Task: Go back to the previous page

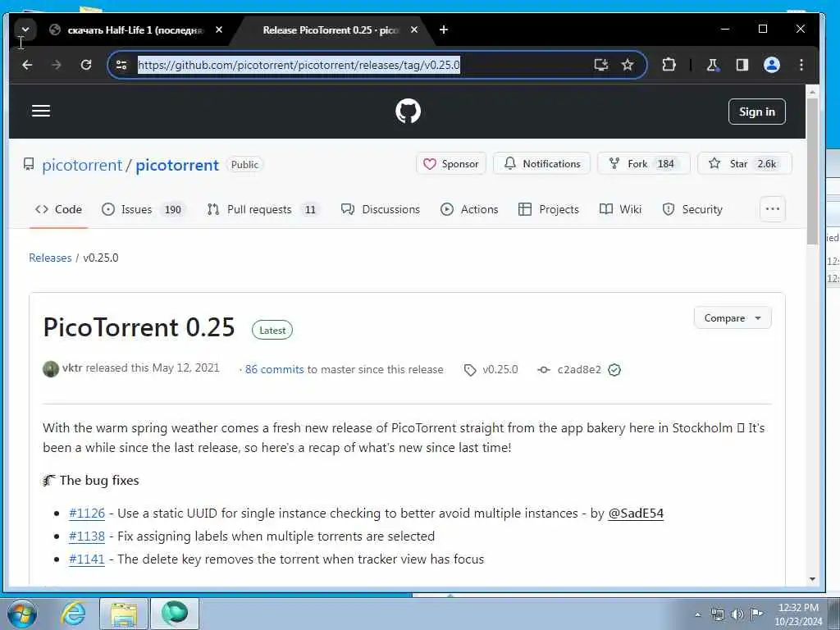Action: [x=27, y=65]
